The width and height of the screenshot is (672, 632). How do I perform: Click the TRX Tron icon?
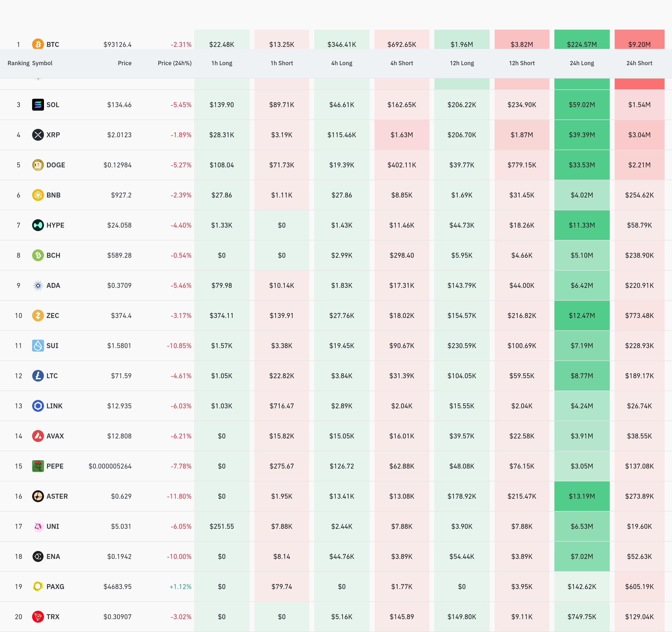(x=38, y=617)
